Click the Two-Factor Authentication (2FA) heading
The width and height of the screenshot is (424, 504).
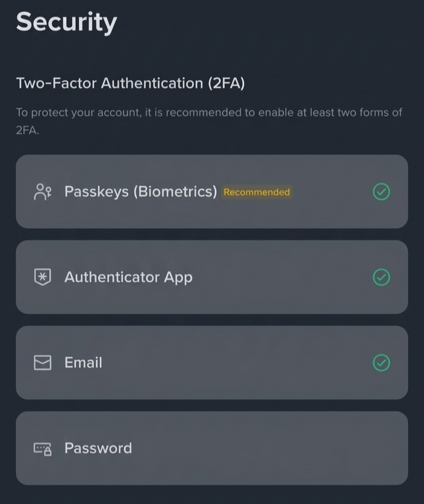pos(131,83)
